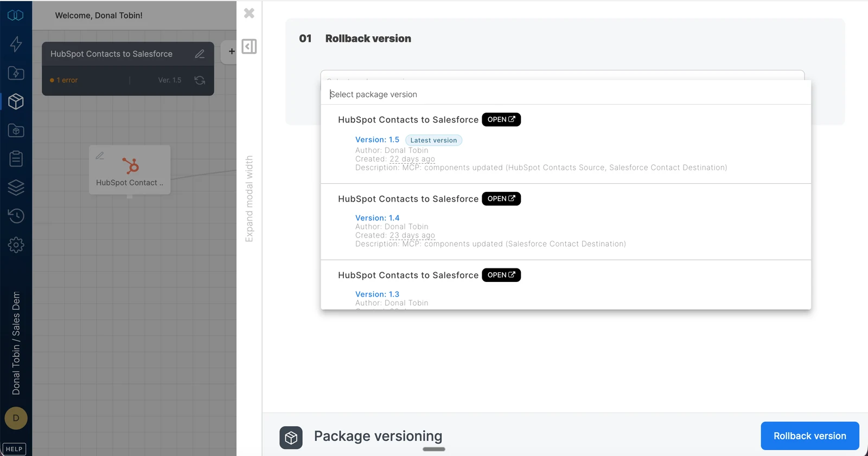Open the packages cube icon in sidebar
This screenshot has width=868, height=456.
click(x=16, y=101)
